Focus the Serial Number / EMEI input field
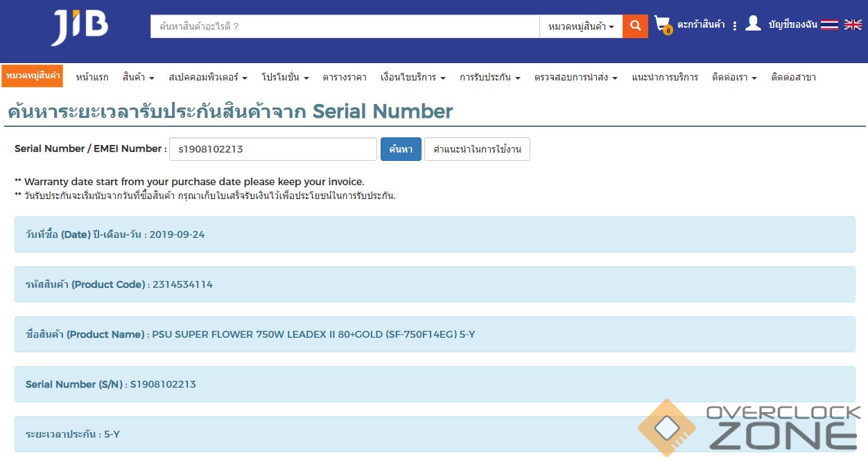The height and width of the screenshot is (464, 868). 273,149
